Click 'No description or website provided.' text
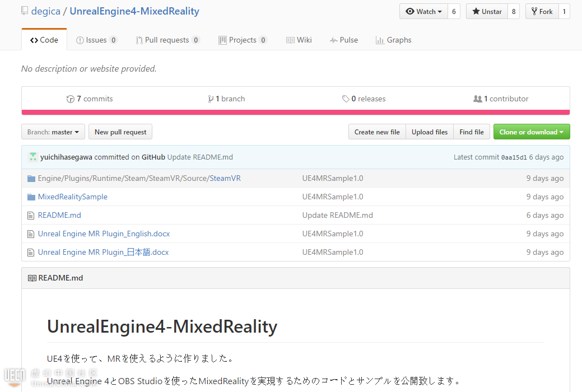582x392 pixels. (89, 69)
